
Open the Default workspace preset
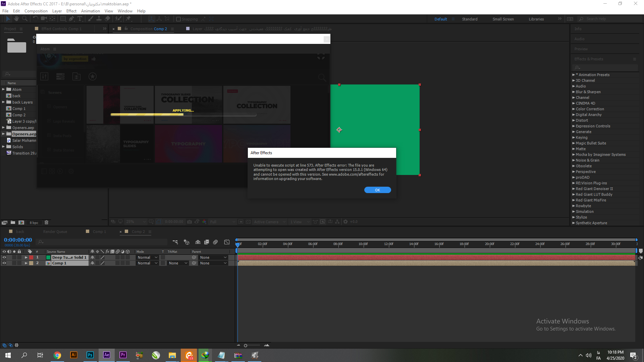(440, 18)
